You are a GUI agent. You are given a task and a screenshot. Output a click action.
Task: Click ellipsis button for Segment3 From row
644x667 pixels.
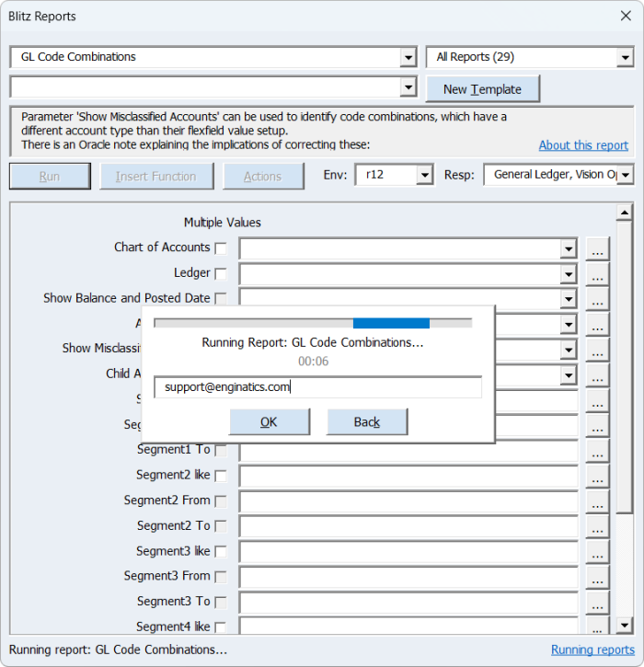coord(597,577)
